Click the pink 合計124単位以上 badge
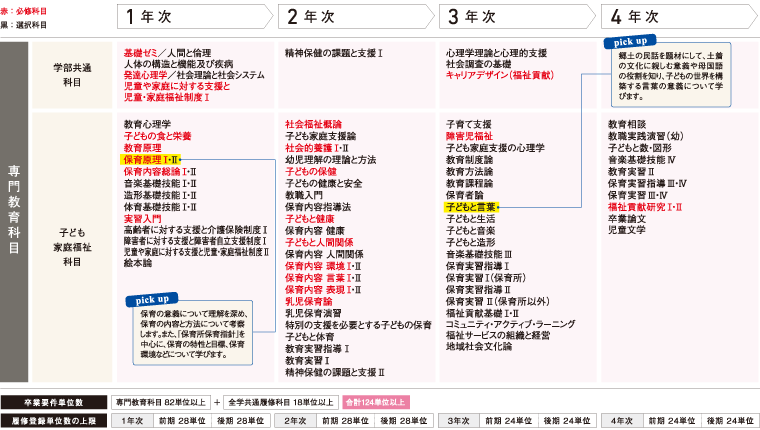The image size is (760, 430). 376,402
